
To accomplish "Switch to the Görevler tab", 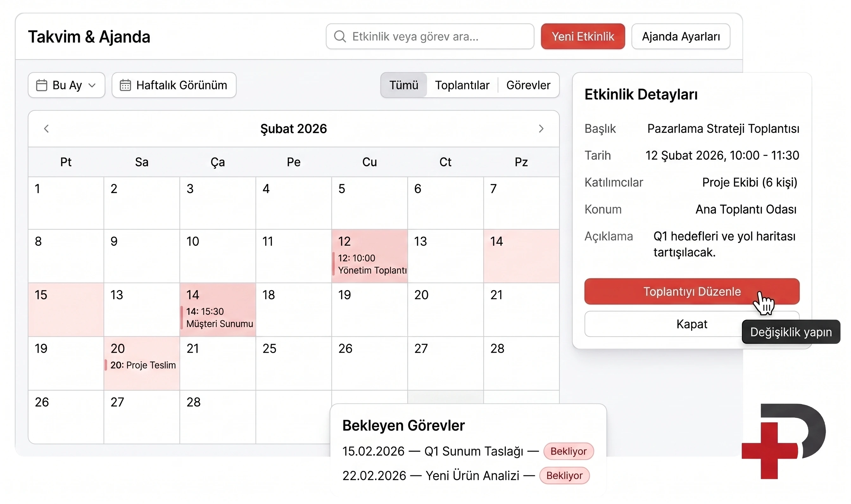I will [x=528, y=85].
